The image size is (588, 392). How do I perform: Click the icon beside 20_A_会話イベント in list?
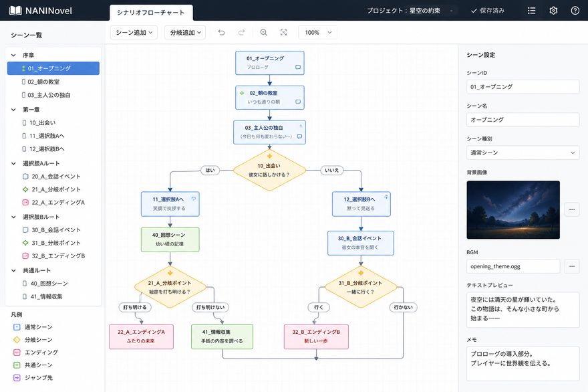pyautogui.click(x=25, y=176)
